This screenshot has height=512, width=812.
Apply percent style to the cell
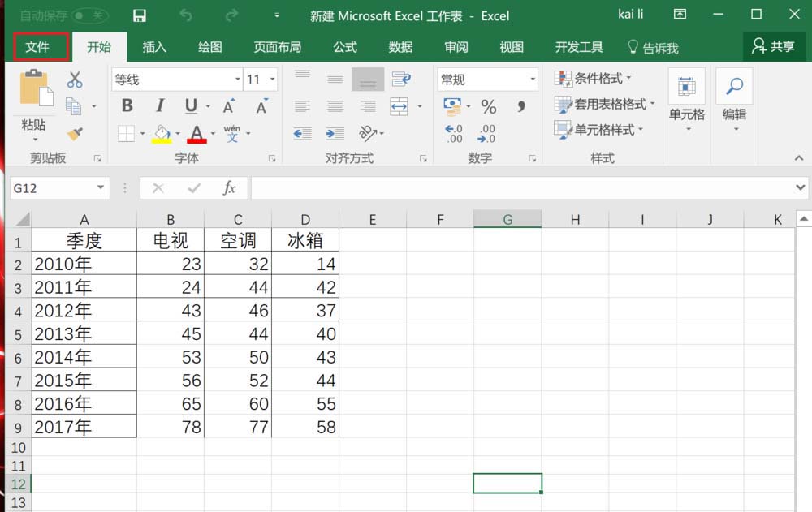[488, 106]
